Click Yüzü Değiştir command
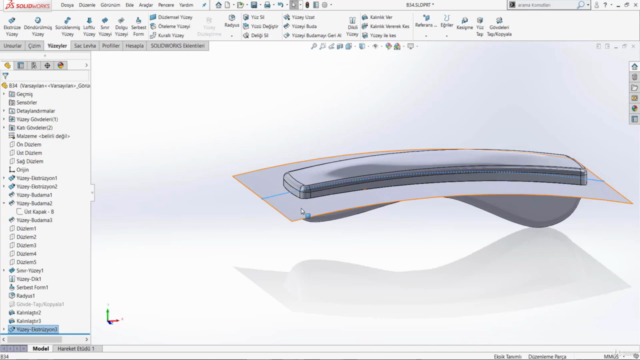 (260, 27)
